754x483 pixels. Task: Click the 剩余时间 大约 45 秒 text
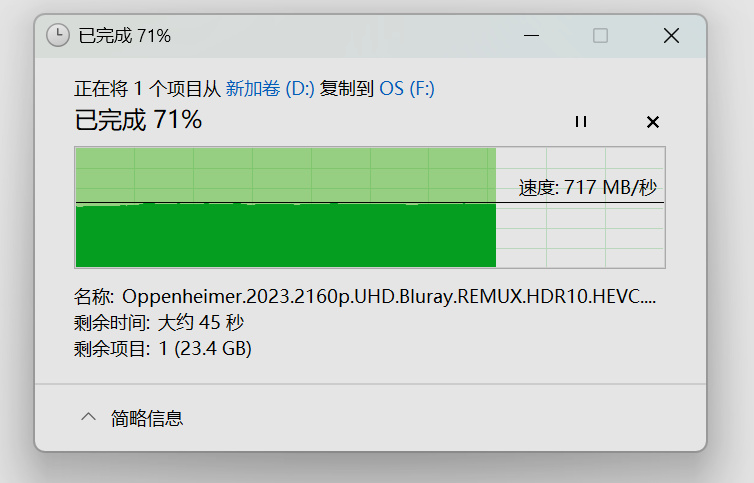[159, 322]
